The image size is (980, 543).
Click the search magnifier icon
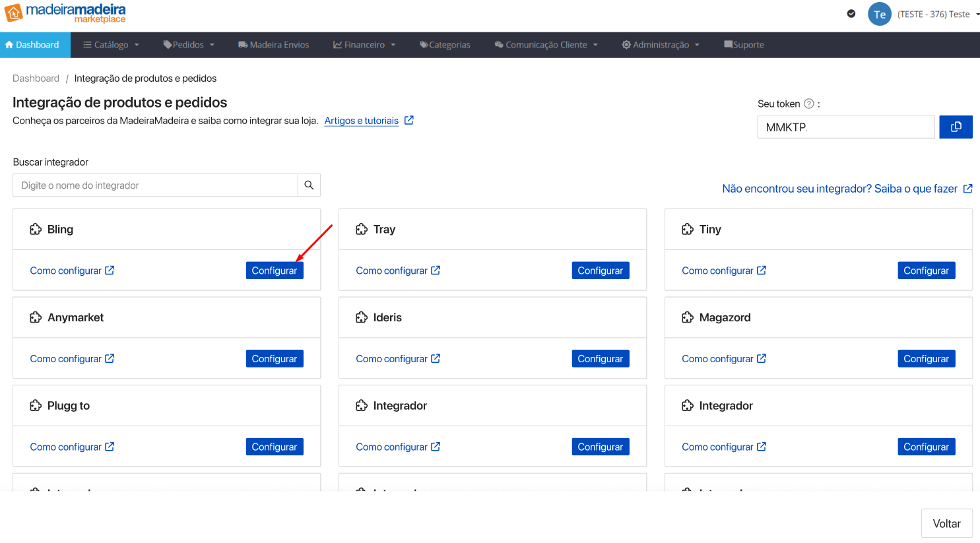tap(309, 185)
